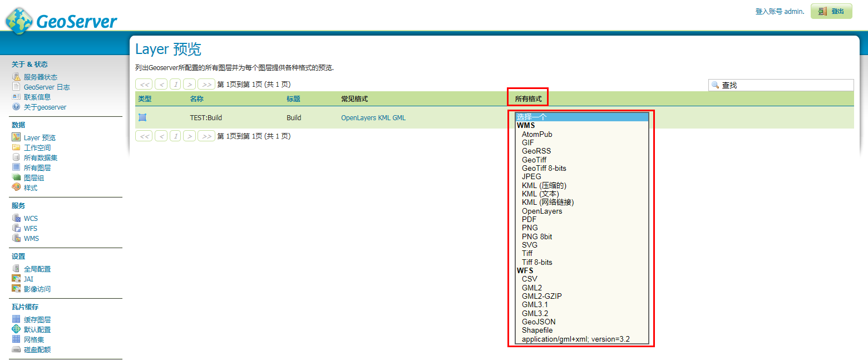Screen dimensions: 868x360
Task: Open 所有数据集 in the sidebar
Action: pyautogui.click(x=41, y=158)
